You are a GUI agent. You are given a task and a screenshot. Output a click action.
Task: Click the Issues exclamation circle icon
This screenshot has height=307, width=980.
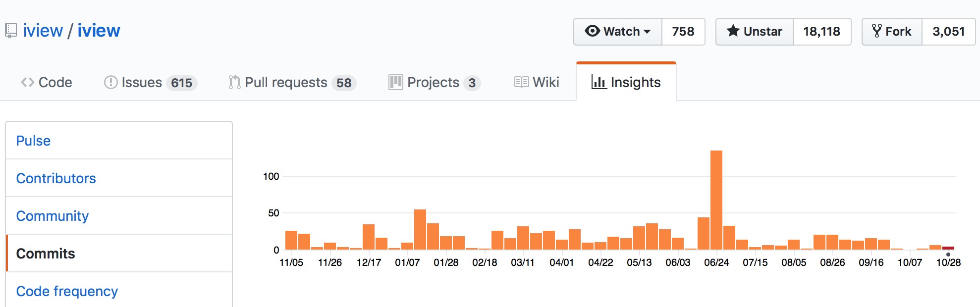[110, 82]
